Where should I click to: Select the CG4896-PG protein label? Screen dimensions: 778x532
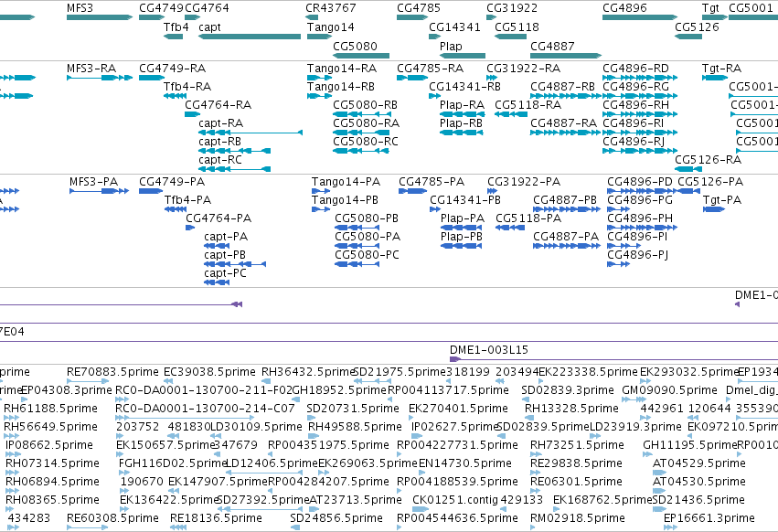(640, 200)
